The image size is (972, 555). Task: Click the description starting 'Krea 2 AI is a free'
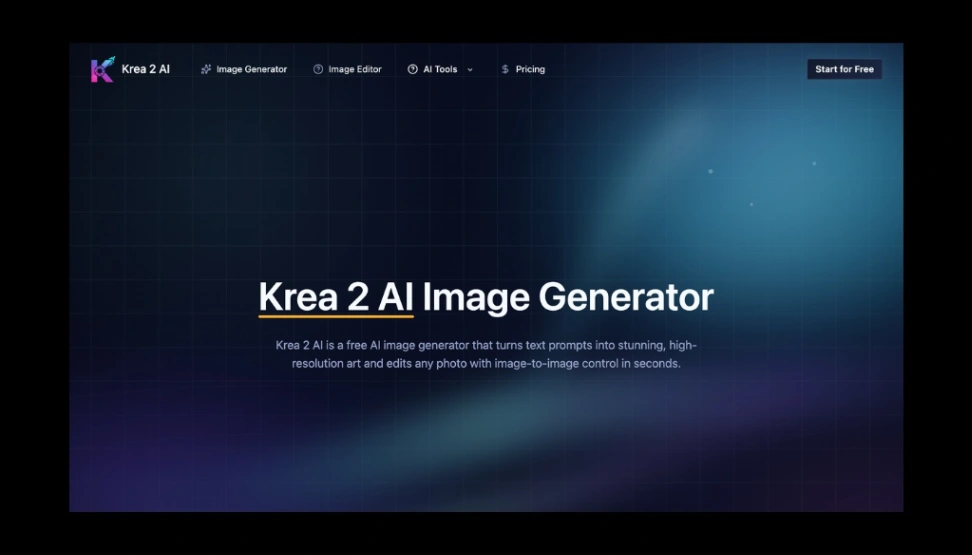click(x=486, y=354)
